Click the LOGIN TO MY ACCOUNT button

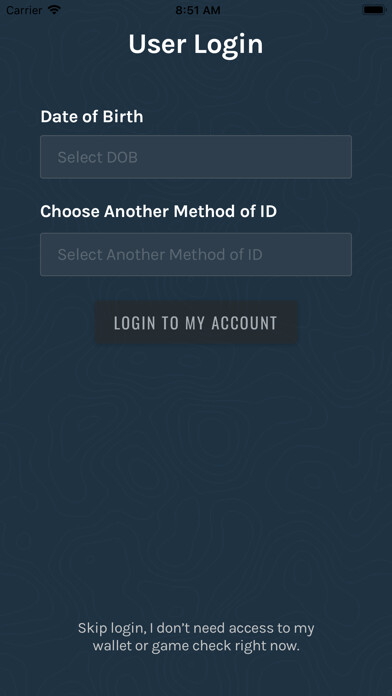point(196,323)
